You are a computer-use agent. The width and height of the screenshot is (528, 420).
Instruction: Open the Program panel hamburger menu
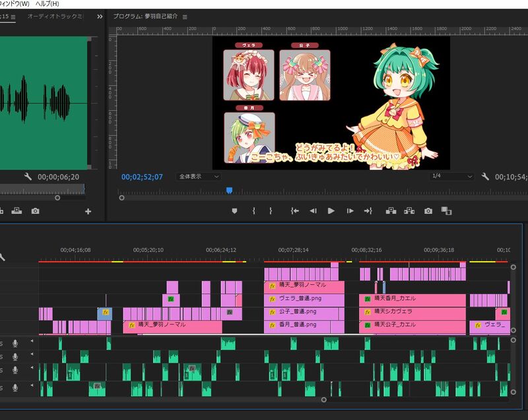pyautogui.click(x=185, y=17)
